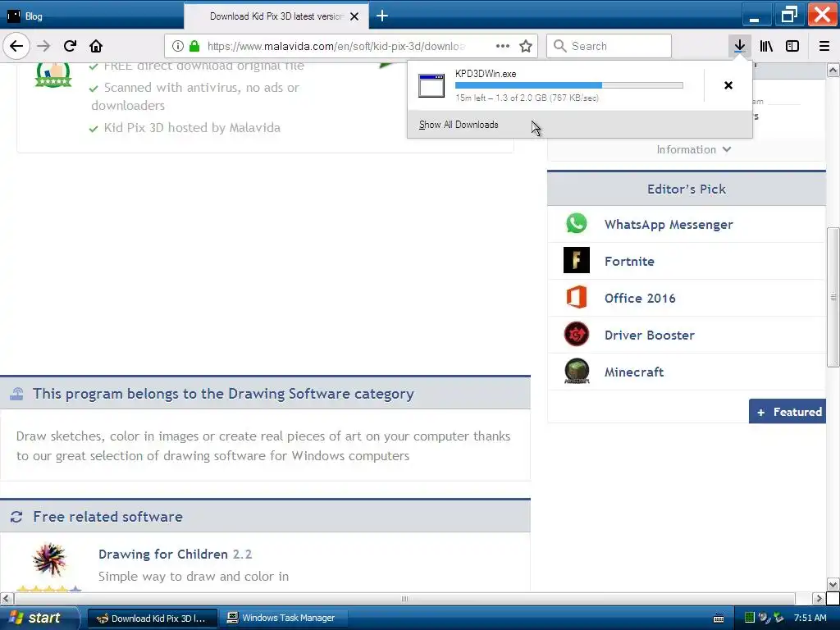This screenshot has width=840, height=630.
Task: Open a new tab with the plus button
Action: point(382,16)
